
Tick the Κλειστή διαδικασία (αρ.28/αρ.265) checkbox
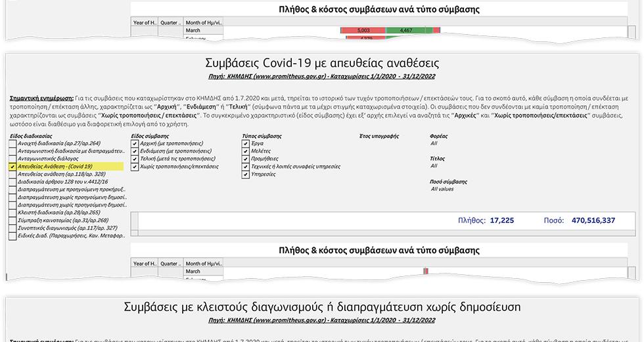12,212
